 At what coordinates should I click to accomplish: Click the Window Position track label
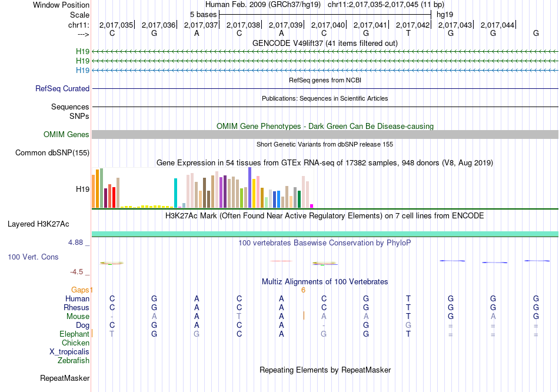61,5
